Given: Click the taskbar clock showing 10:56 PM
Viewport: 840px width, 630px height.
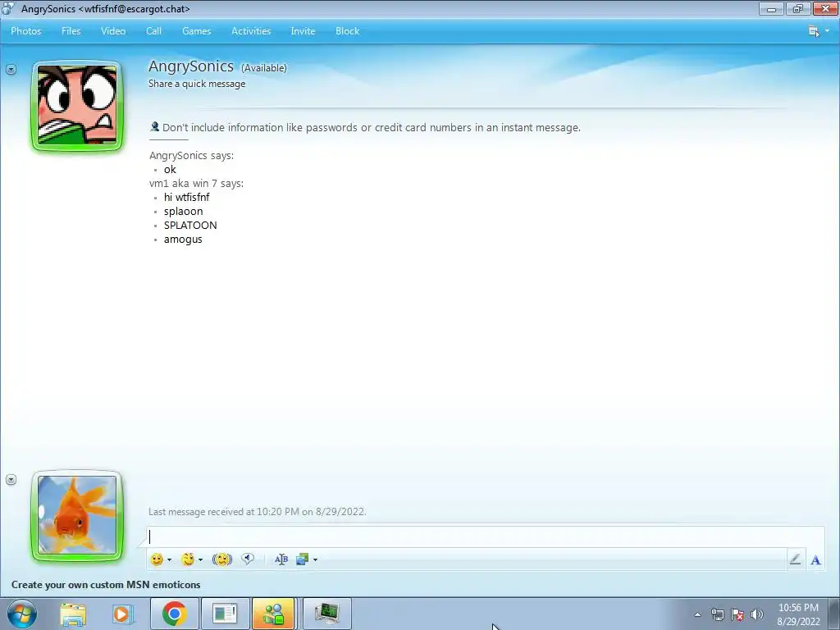Looking at the screenshot, I should [798, 614].
